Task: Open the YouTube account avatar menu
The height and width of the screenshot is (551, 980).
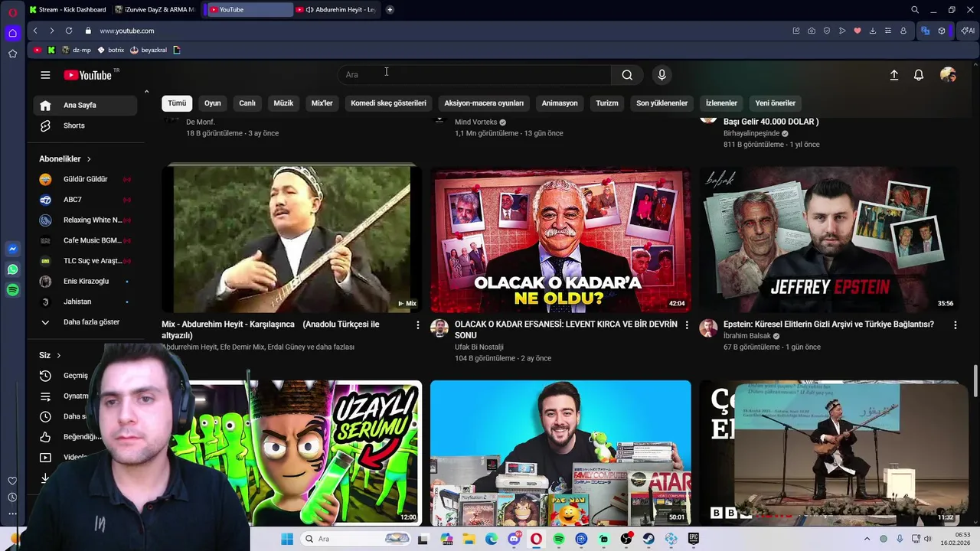Action: pos(948,75)
